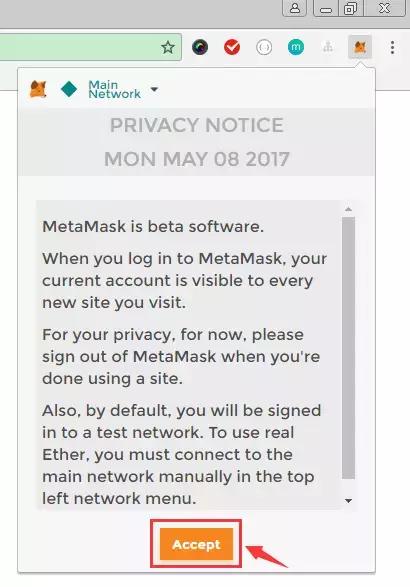Click the greyed-out tree extension icon
This screenshot has width=410, height=587.
click(x=328, y=47)
